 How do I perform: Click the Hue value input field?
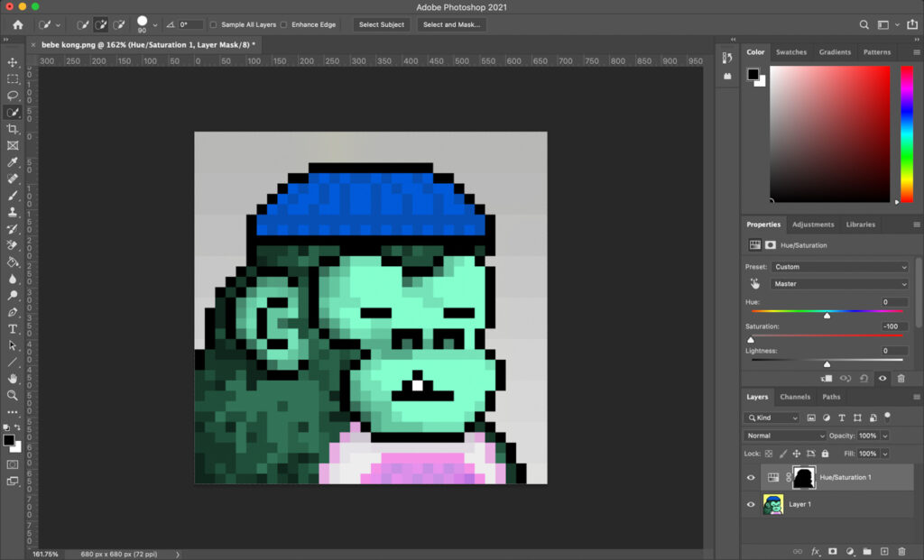click(894, 302)
